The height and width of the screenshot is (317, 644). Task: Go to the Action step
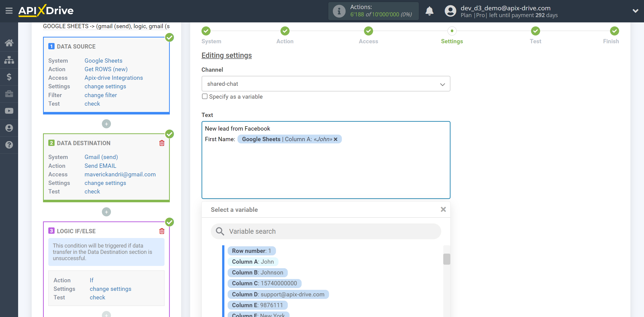tap(285, 31)
